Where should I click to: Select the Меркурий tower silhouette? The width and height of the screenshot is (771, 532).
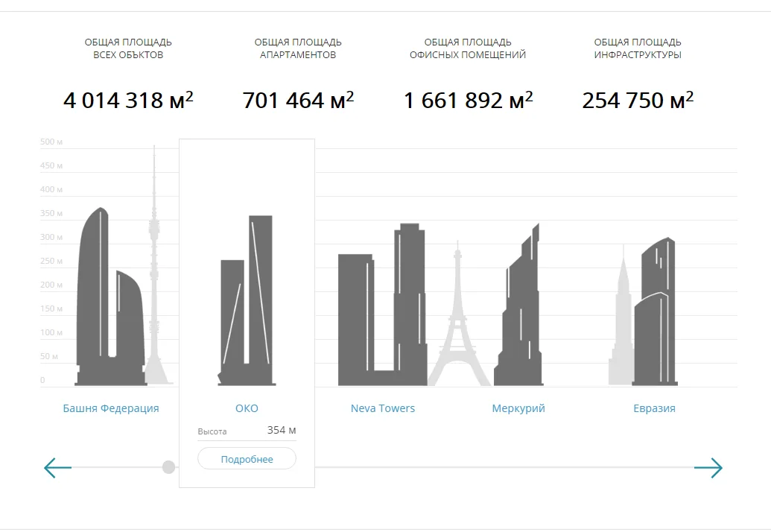click(518, 304)
